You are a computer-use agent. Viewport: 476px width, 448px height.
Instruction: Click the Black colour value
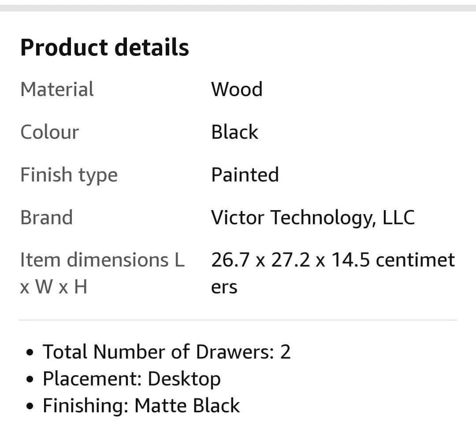pyautogui.click(x=235, y=132)
